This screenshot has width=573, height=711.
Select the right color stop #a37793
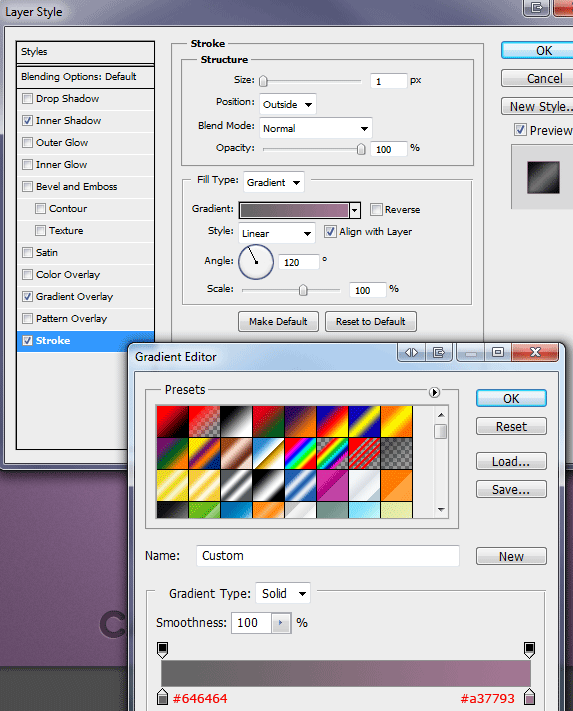coord(529,696)
